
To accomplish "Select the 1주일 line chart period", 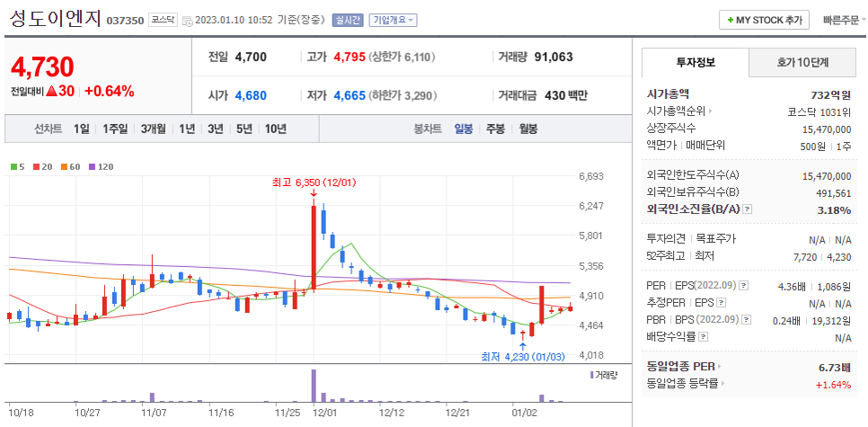I will point(115,129).
